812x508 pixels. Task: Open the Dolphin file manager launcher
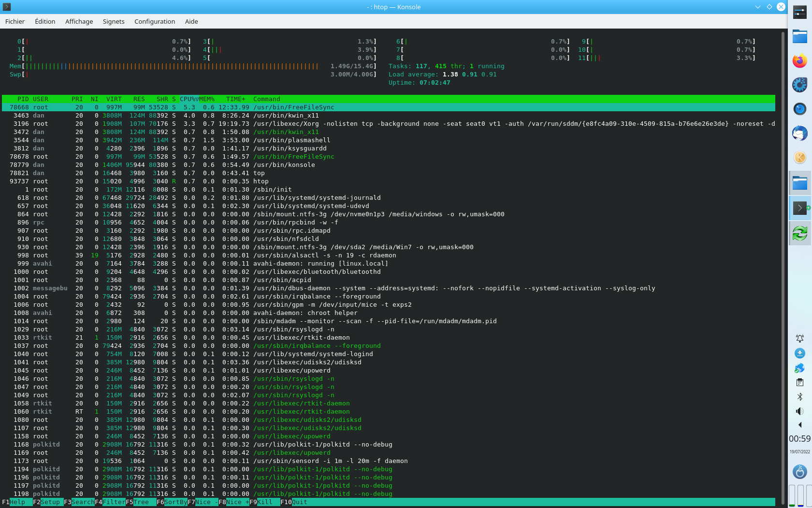(800, 36)
